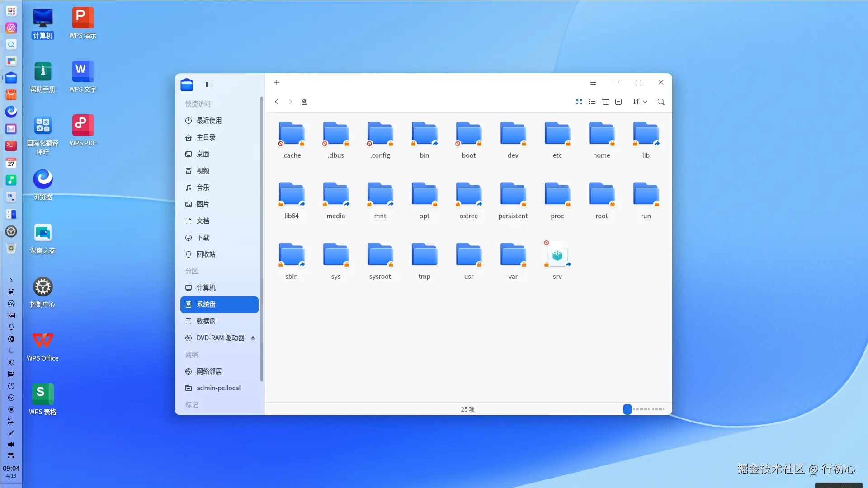Open the volume icon in the dock tray
Viewport: 868px width, 488px height.
(x=11, y=445)
